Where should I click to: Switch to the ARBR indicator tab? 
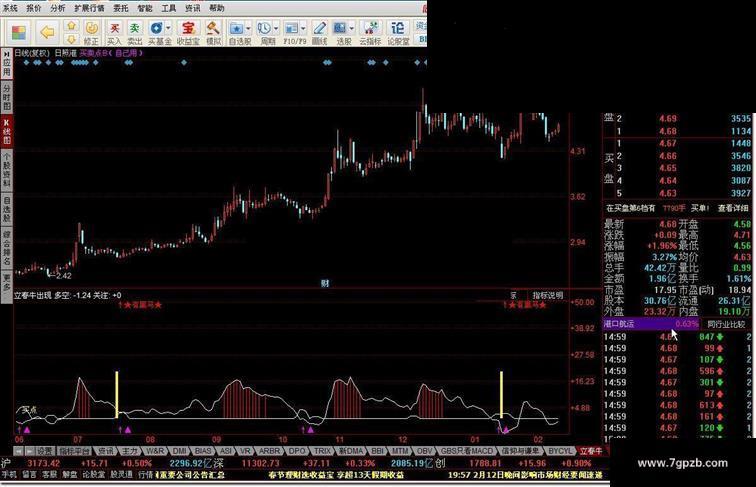(269, 451)
